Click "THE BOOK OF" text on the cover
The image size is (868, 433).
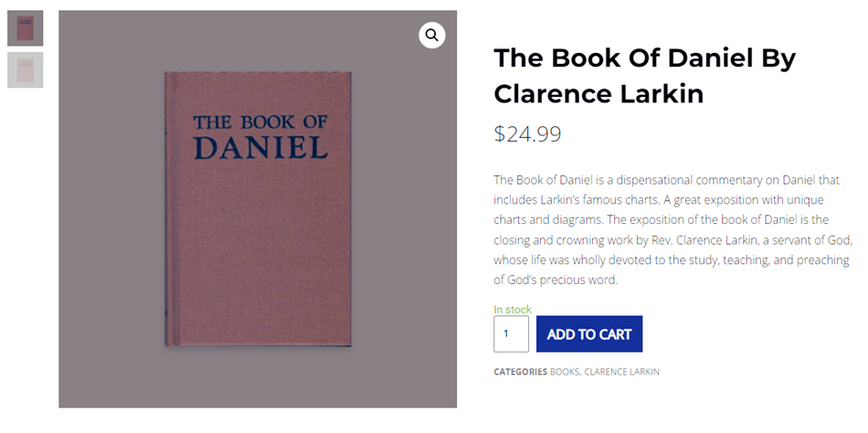(260, 122)
